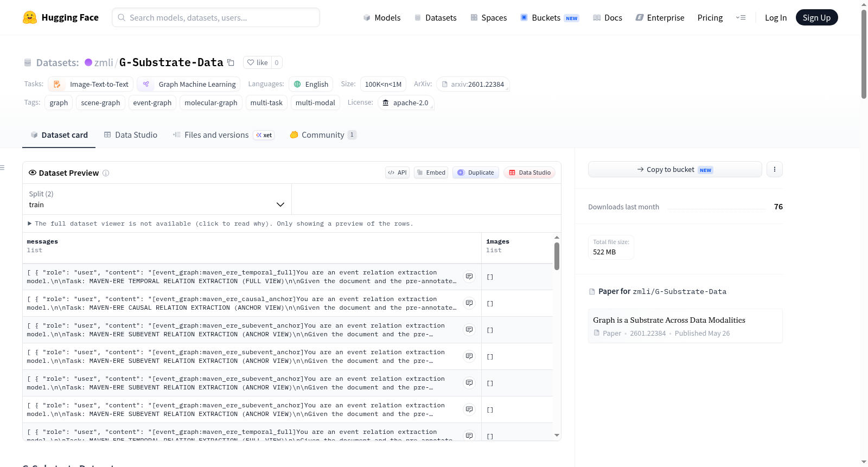Click the left sidebar collapse lines icon
Screen dimensions: 868x467
click(2, 168)
